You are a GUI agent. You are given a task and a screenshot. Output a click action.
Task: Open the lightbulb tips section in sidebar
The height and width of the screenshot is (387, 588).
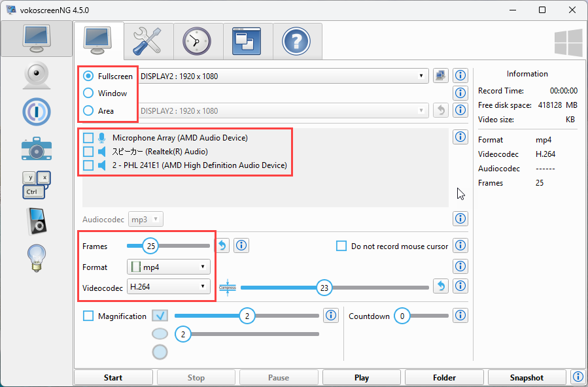pyautogui.click(x=37, y=258)
